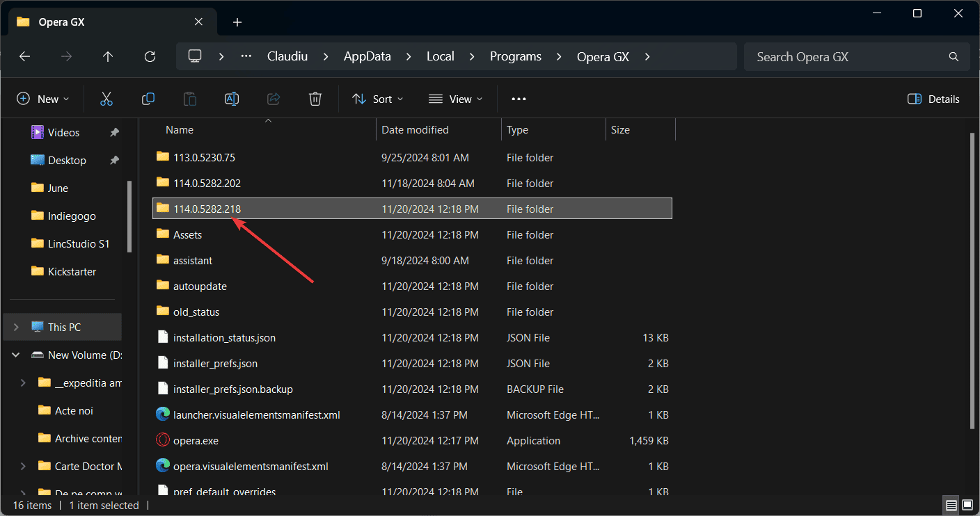Click the file list vertical scrollbar
Image resolution: width=980 pixels, height=516 pixels.
coord(973,280)
